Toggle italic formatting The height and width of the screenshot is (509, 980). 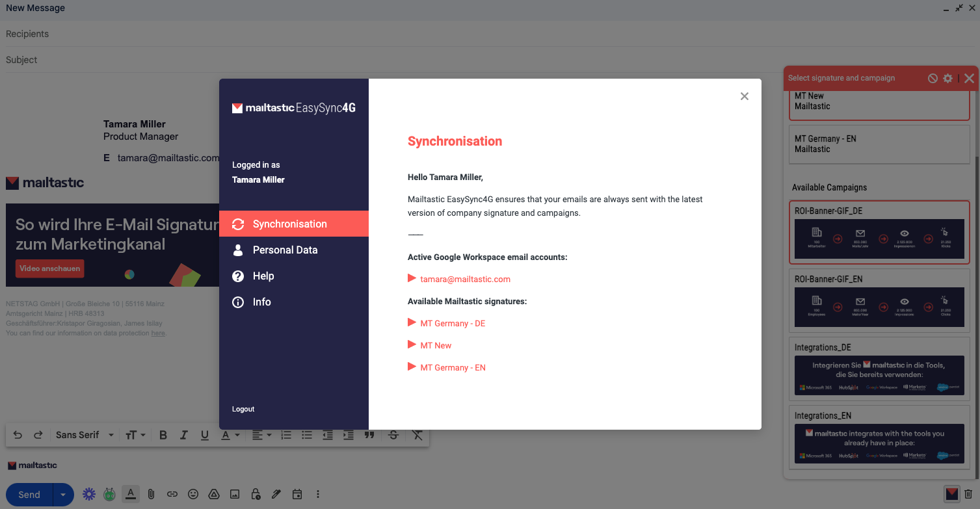(x=184, y=435)
